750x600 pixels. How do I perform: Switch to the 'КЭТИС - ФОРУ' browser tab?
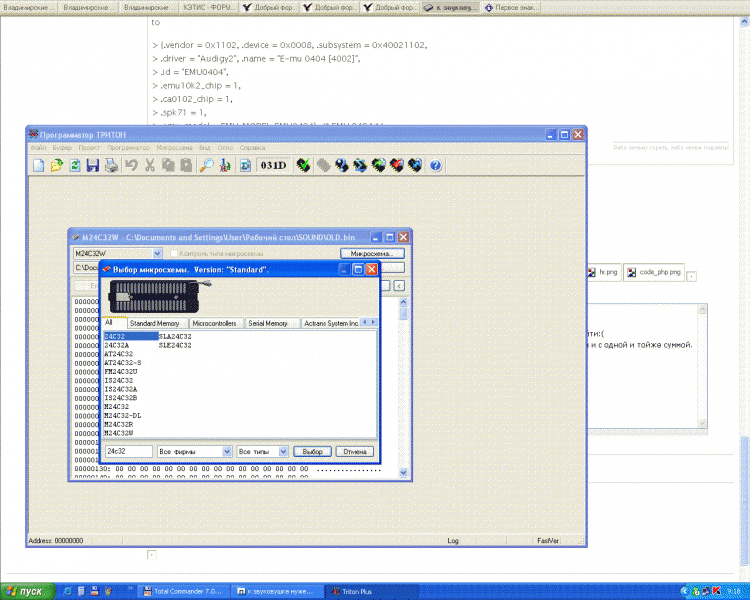210,7
